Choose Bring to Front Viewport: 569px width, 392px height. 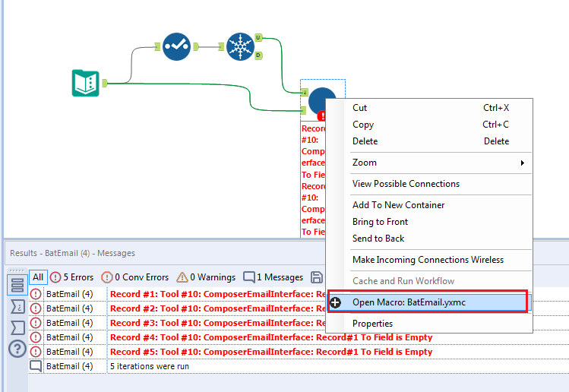point(429,222)
